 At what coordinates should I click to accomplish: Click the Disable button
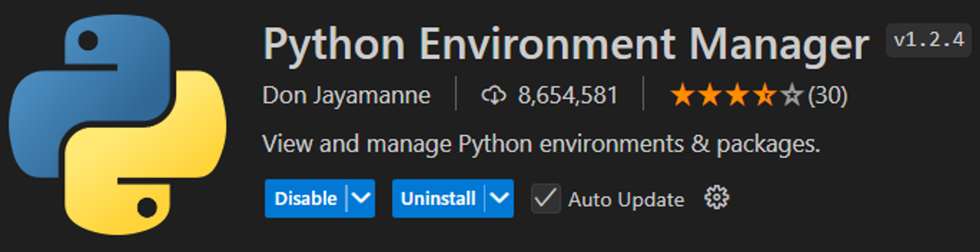click(x=306, y=198)
